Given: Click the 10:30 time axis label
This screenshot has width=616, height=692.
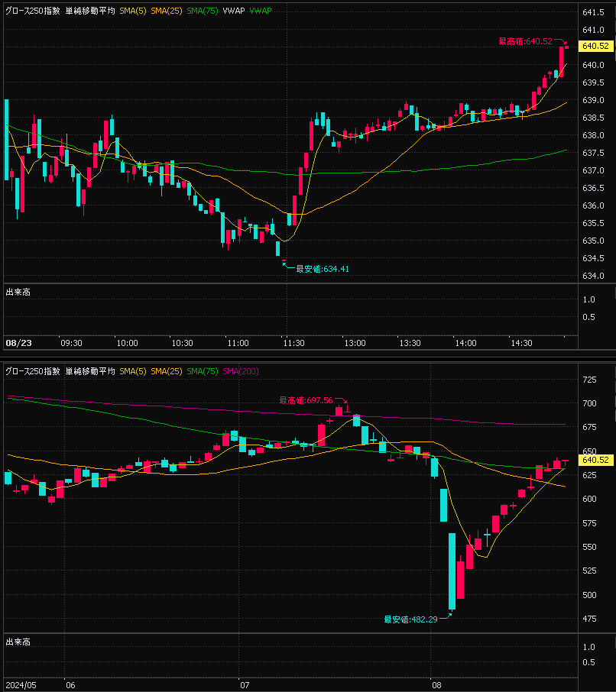Looking at the screenshot, I should point(182,343).
